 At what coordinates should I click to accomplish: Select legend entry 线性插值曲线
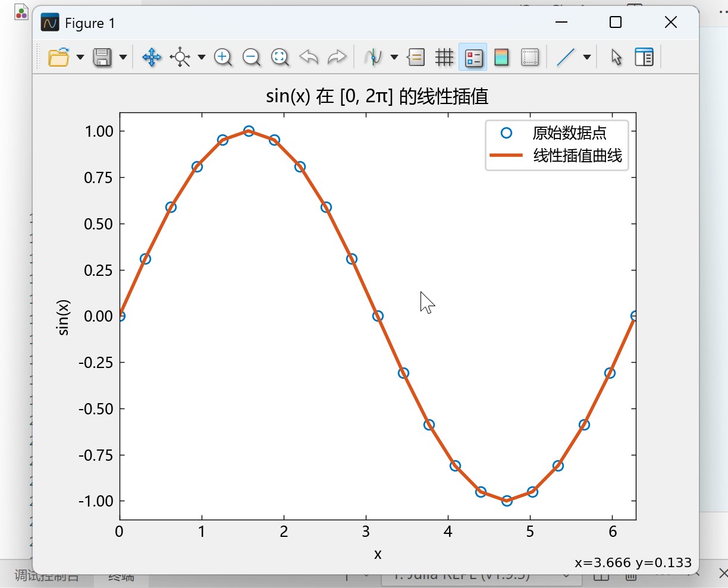point(578,156)
